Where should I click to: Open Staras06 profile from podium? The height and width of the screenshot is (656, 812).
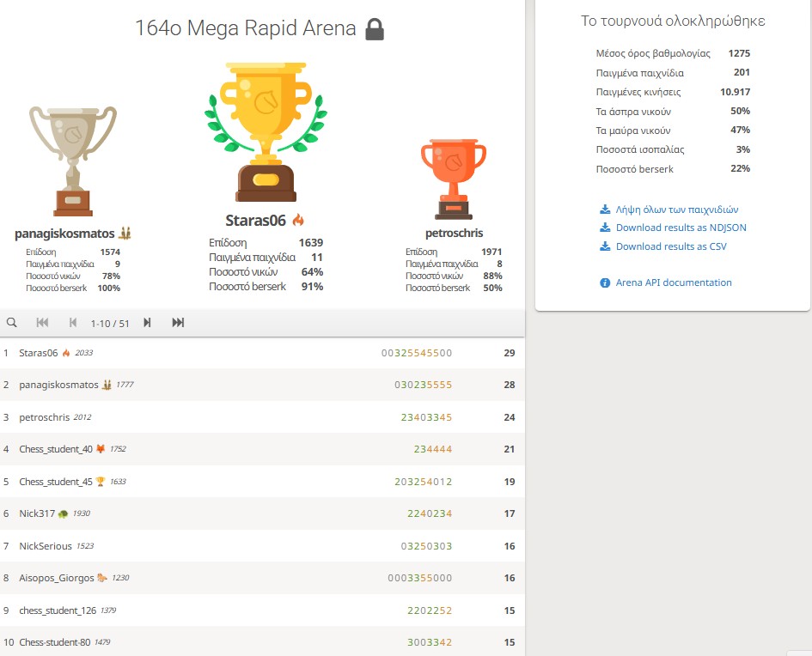pos(255,221)
